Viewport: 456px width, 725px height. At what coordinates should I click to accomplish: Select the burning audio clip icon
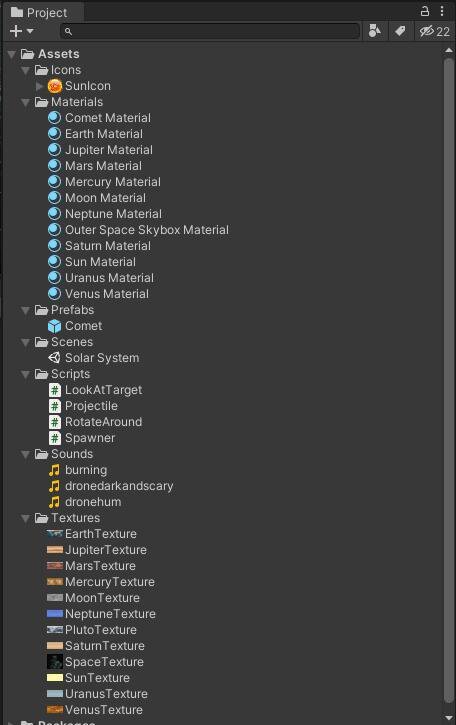click(x=55, y=470)
